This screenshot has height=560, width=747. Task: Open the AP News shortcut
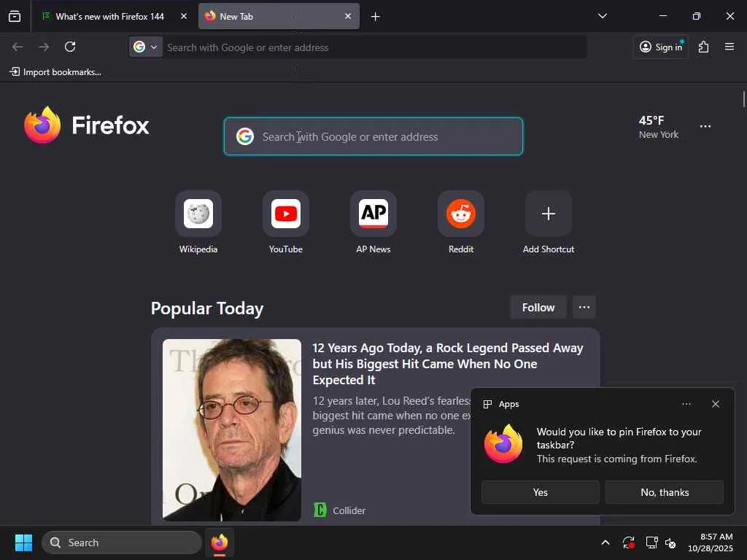(x=373, y=223)
